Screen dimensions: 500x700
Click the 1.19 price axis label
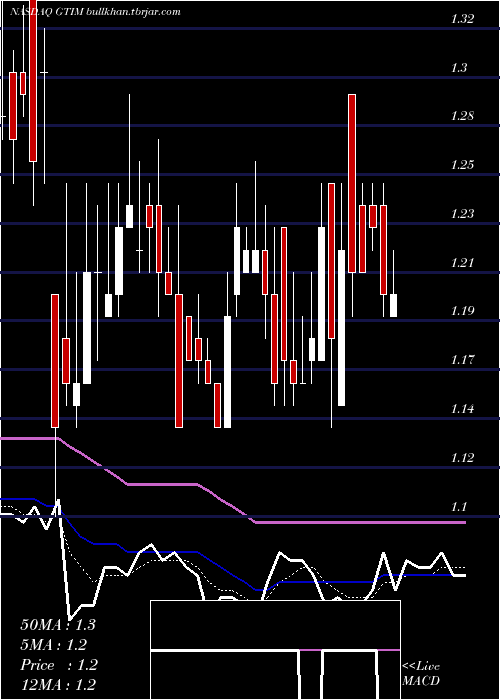point(462,311)
